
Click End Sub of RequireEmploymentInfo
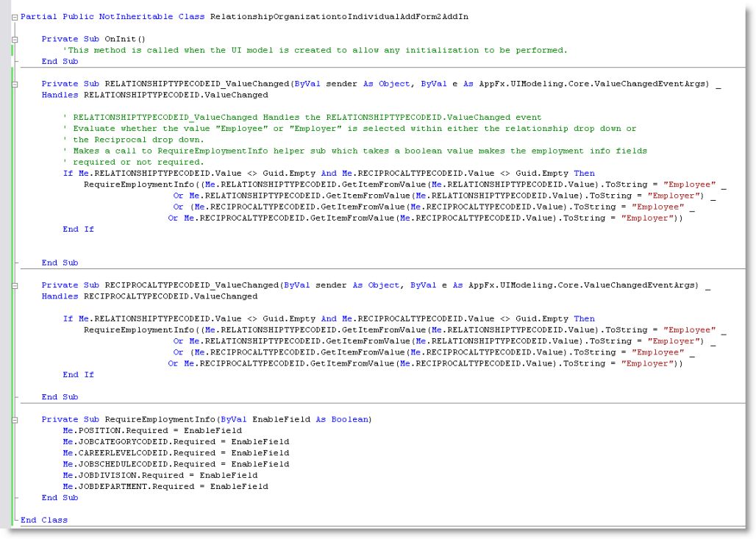click(x=60, y=497)
